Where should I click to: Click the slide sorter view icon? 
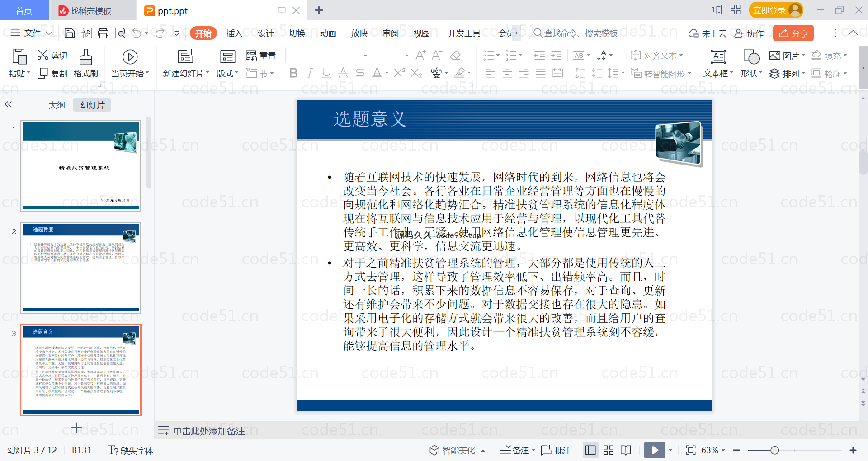[609, 450]
